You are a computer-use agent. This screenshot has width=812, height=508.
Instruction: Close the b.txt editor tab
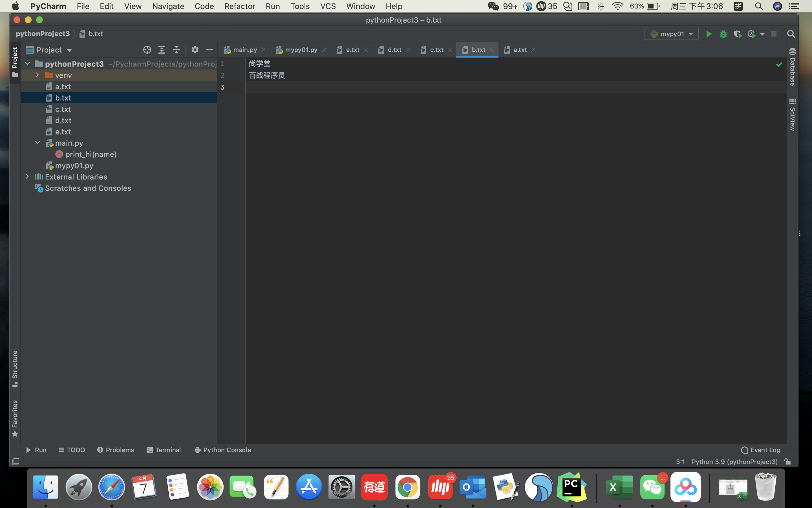click(x=492, y=50)
